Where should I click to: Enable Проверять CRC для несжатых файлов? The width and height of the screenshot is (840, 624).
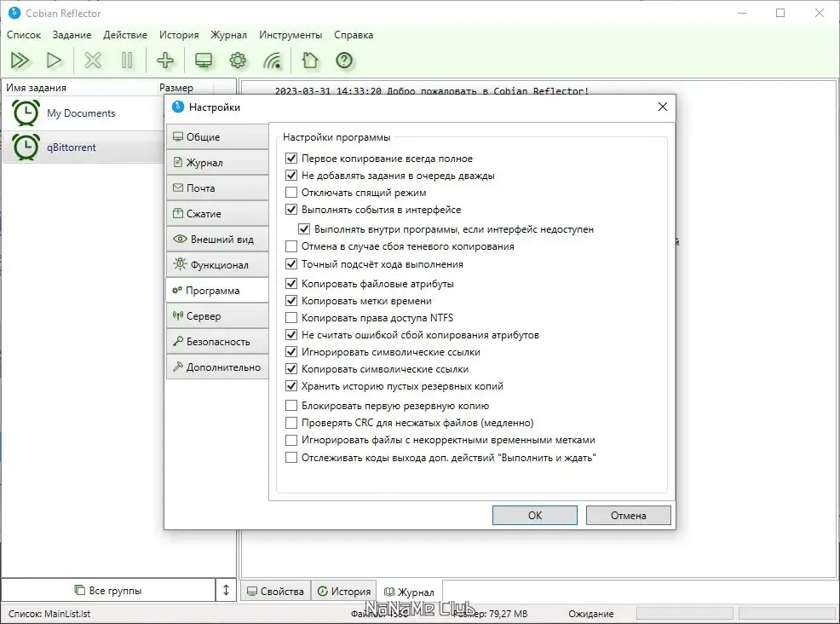pos(291,423)
